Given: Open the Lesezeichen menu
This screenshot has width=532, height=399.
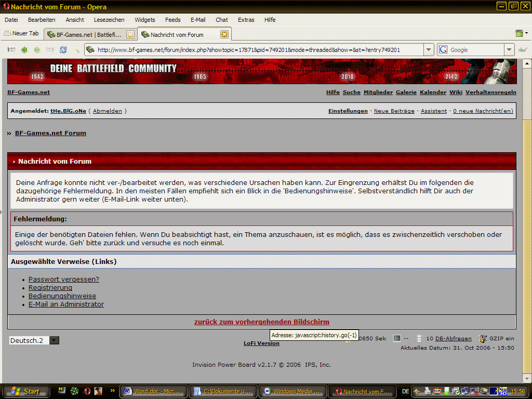Looking at the screenshot, I should pyautogui.click(x=109, y=20).
